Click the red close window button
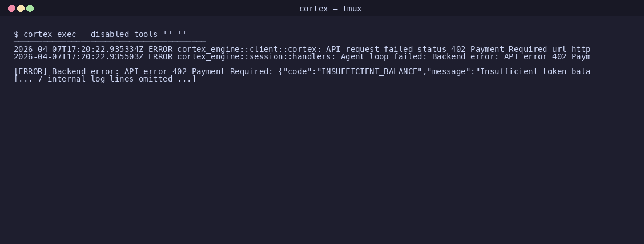644x244 pixels. [12, 8]
